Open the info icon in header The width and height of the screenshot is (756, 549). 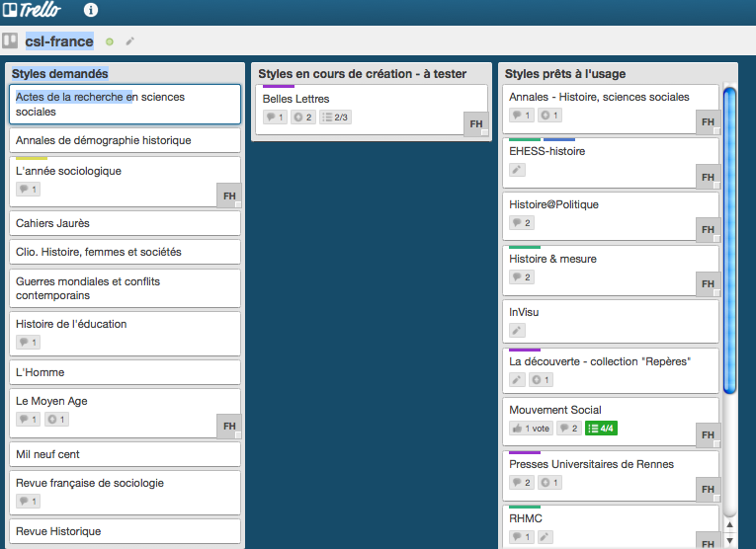91,10
